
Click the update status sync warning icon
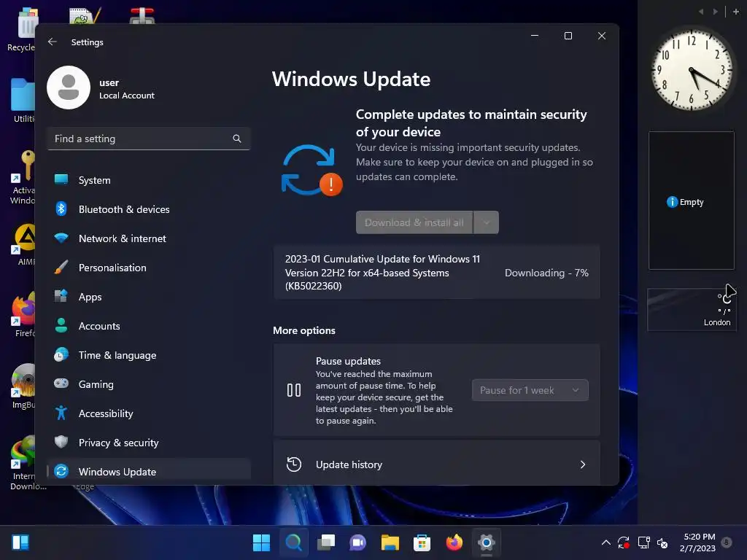tap(312, 170)
